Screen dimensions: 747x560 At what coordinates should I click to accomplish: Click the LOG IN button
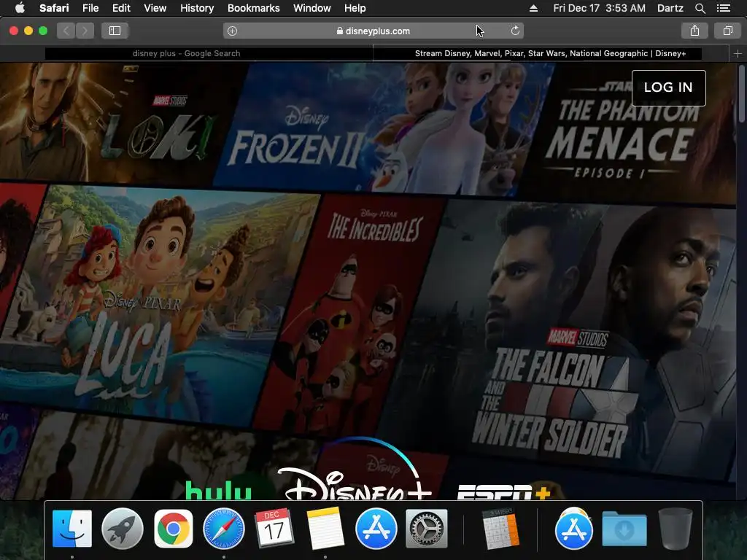[668, 87]
